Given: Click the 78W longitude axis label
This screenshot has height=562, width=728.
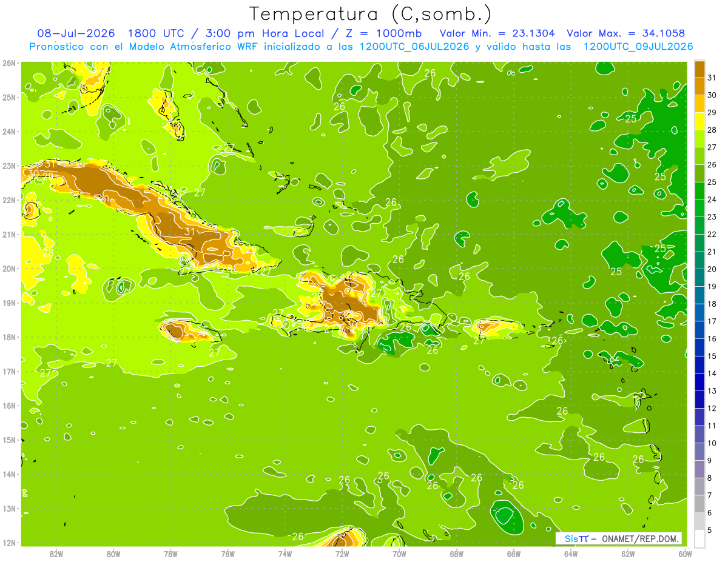Looking at the screenshot, I should 170,553.
